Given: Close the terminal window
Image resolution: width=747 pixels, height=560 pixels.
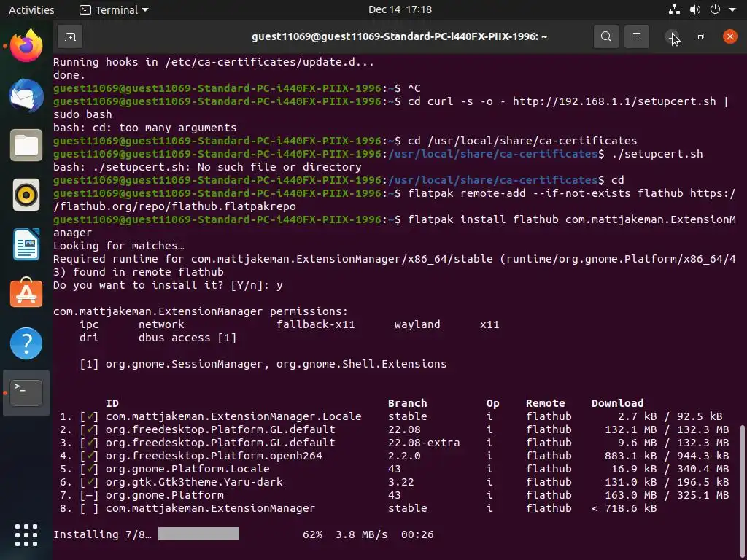Looking at the screenshot, I should click(x=729, y=36).
